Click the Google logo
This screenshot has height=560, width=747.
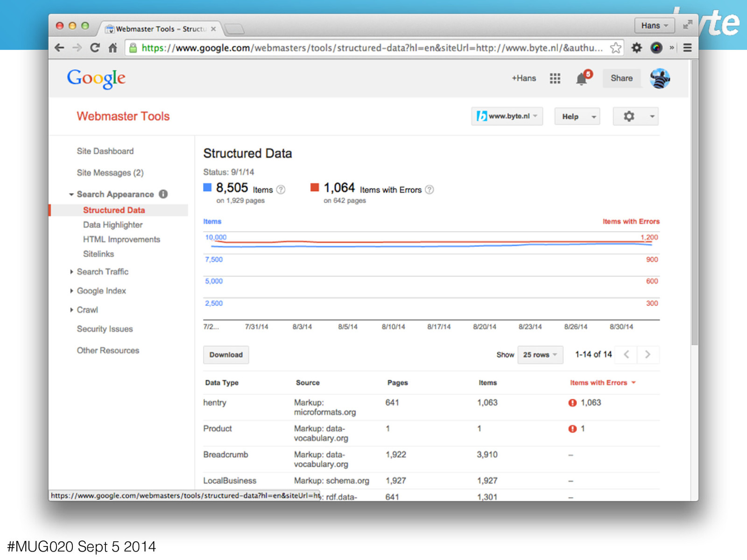coord(96,78)
